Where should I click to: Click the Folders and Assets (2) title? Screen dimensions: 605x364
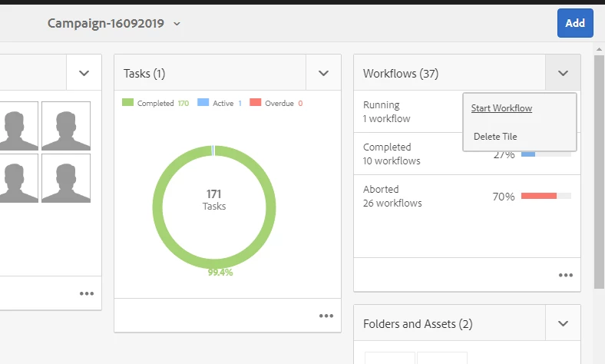(418, 324)
